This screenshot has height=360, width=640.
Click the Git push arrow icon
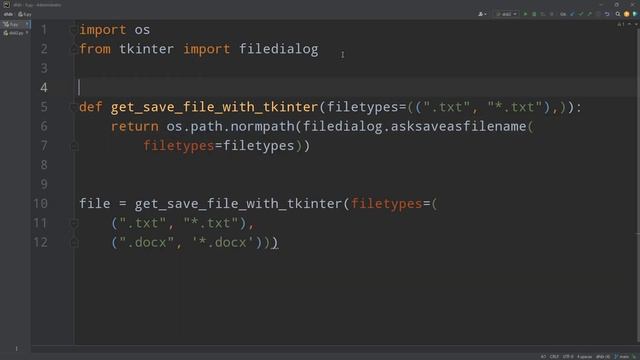pos(589,14)
